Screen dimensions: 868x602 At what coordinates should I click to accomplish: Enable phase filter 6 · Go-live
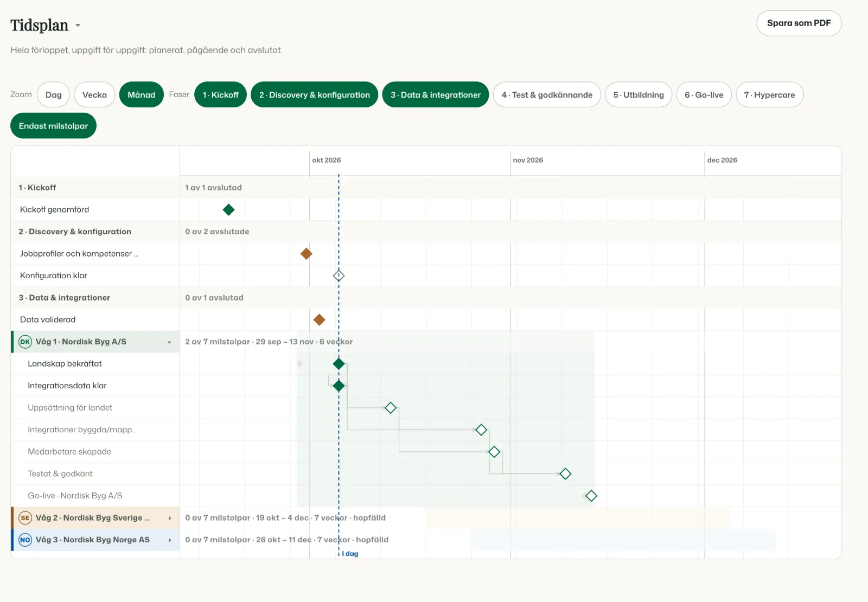(x=704, y=95)
